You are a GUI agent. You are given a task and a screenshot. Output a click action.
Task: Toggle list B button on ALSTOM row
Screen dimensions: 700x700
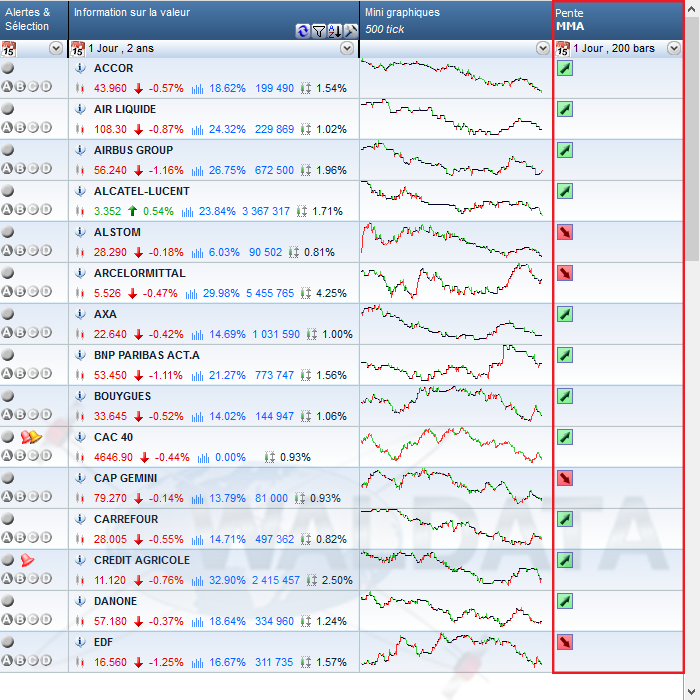(x=20, y=250)
